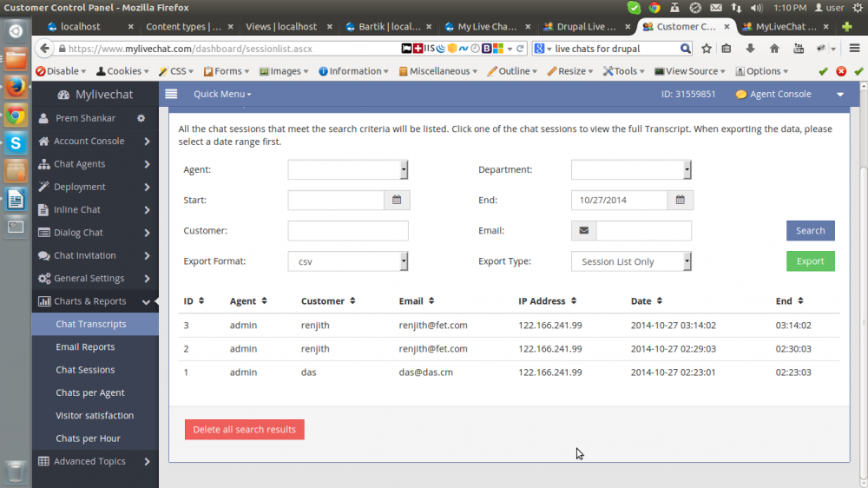Open the Export Format csv dropdown
The image size is (868, 488).
(x=347, y=261)
